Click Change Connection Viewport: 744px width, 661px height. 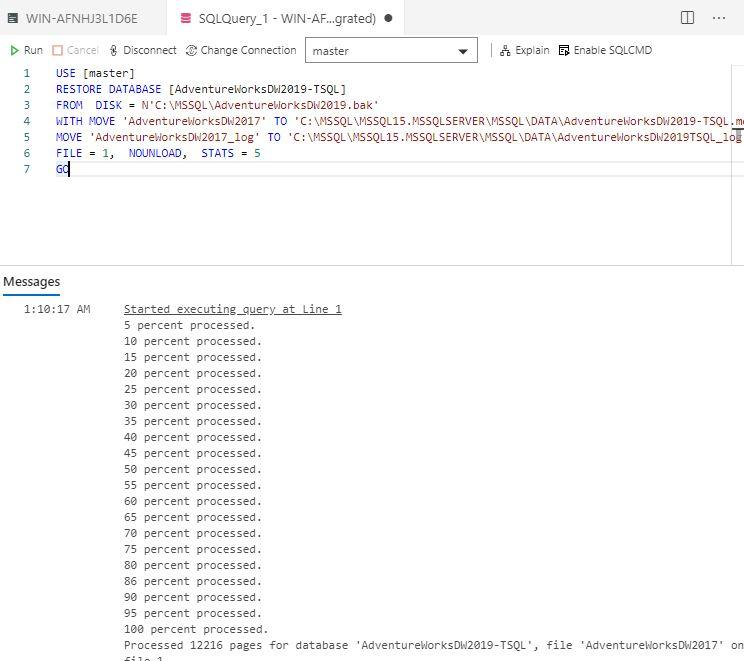pos(241,50)
